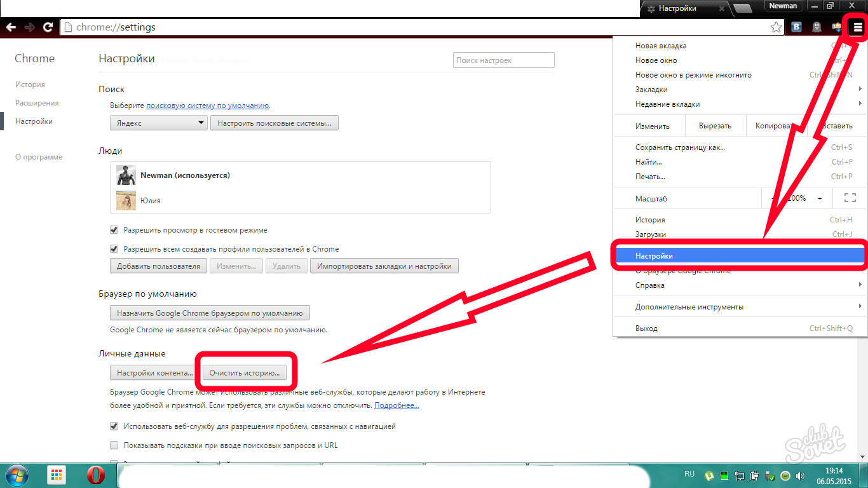
Task: Reload the page with the refresh icon
Action: coord(48,27)
